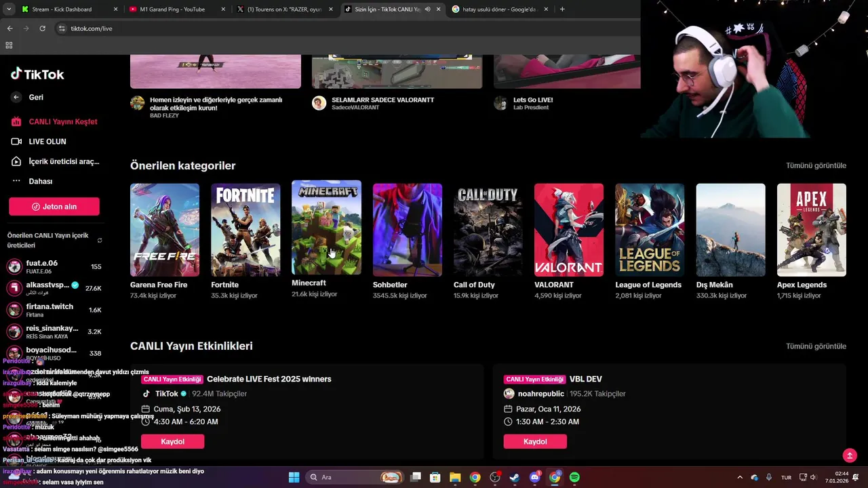The image size is (868, 488).
Task: Open Task View on the taskbar
Action: click(416, 477)
